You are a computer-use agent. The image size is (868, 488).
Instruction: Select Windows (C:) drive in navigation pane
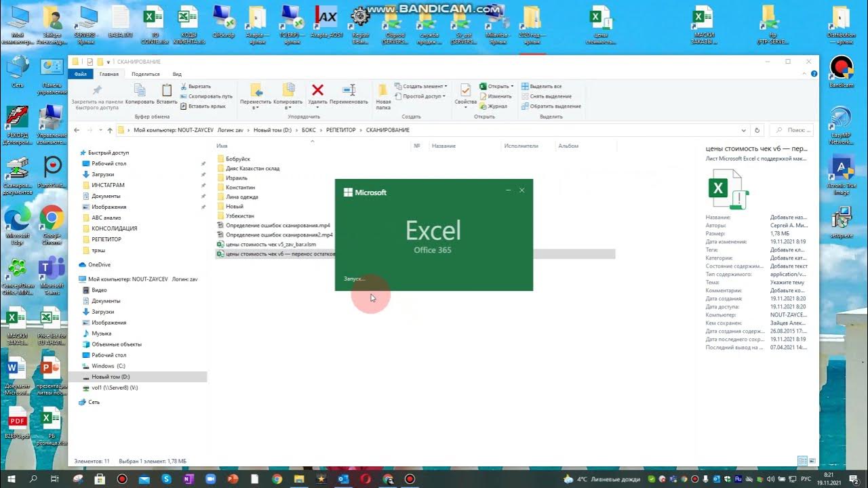point(108,366)
